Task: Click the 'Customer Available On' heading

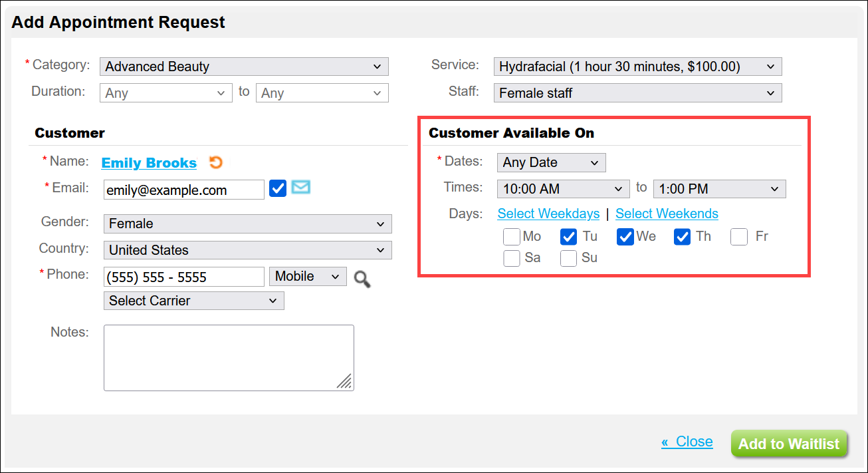Action: click(511, 132)
